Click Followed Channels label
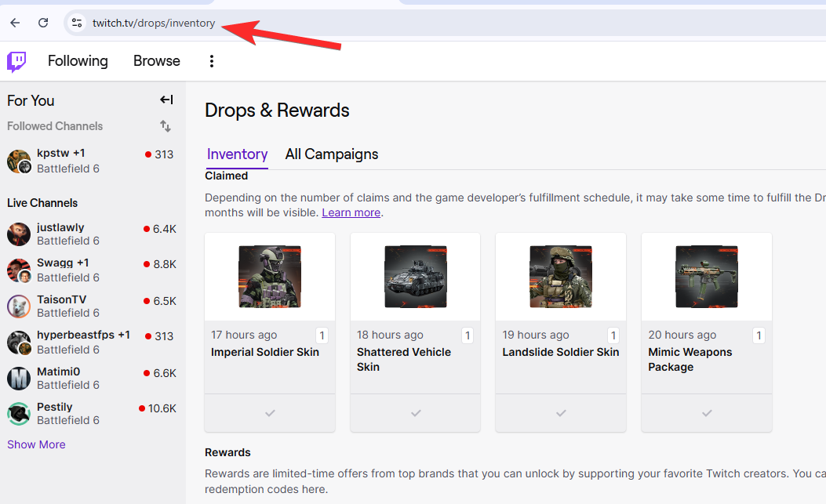The image size is (826, 504). (55, 126)
